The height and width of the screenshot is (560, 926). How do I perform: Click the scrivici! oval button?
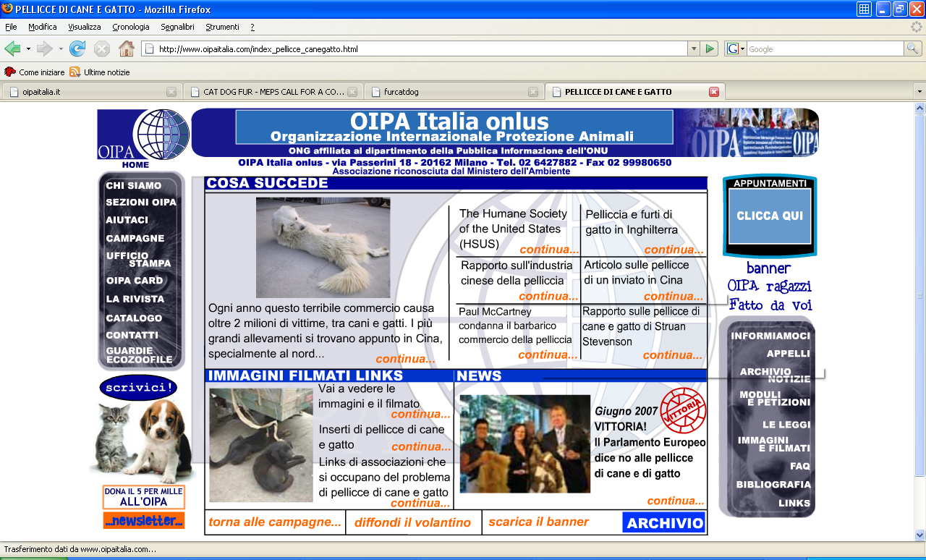point(138,388)
